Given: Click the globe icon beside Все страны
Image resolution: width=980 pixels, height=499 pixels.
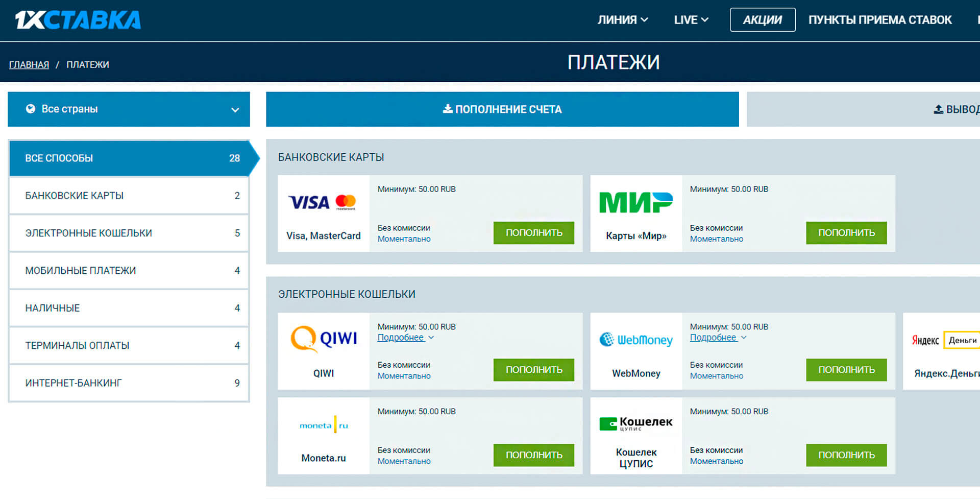Looking at the screenshot, I should point(31,109).
